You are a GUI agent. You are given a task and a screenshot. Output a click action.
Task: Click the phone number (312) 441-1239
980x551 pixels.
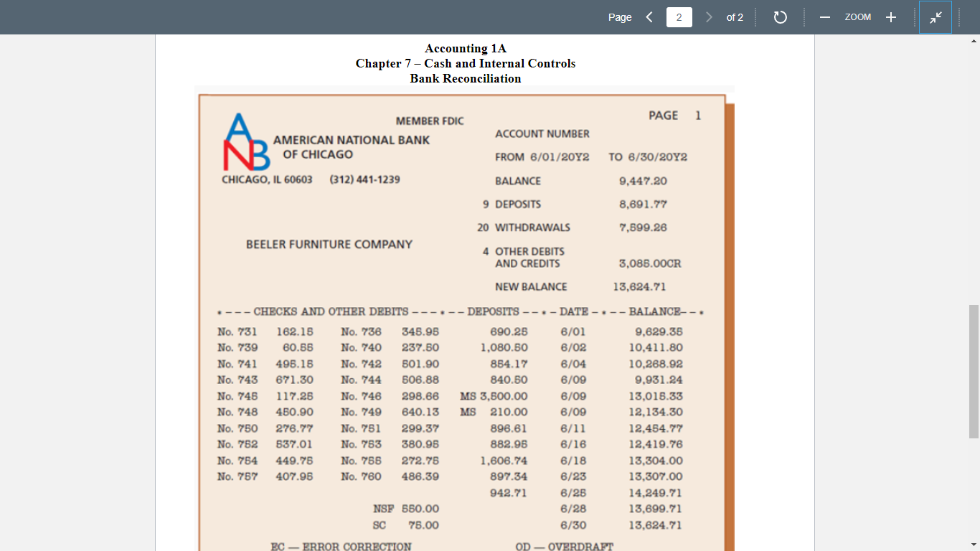tap(364, 179)
